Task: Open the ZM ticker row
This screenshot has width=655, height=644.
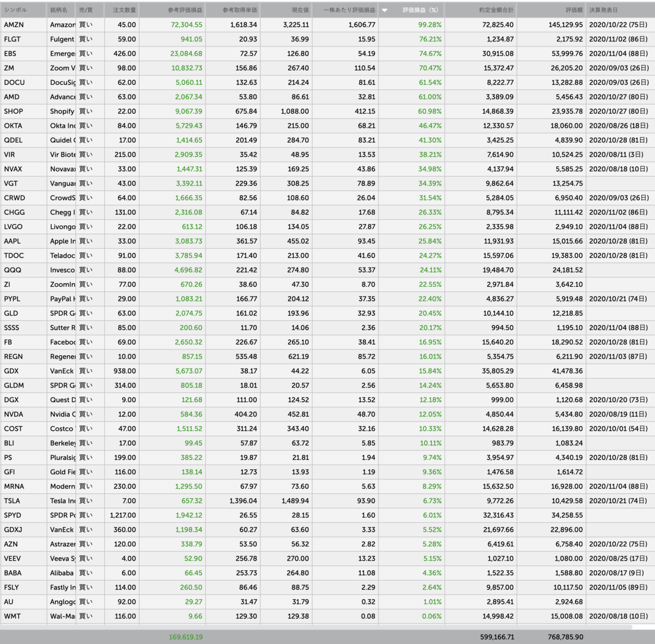Action: pyautogui.click(x=327, y=68)
